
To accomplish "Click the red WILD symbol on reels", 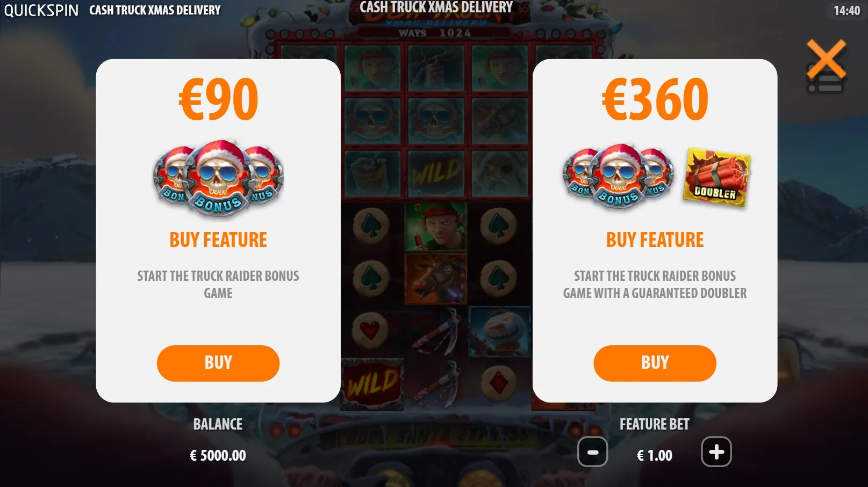I will pyautogui.click(x=372, y=383).
